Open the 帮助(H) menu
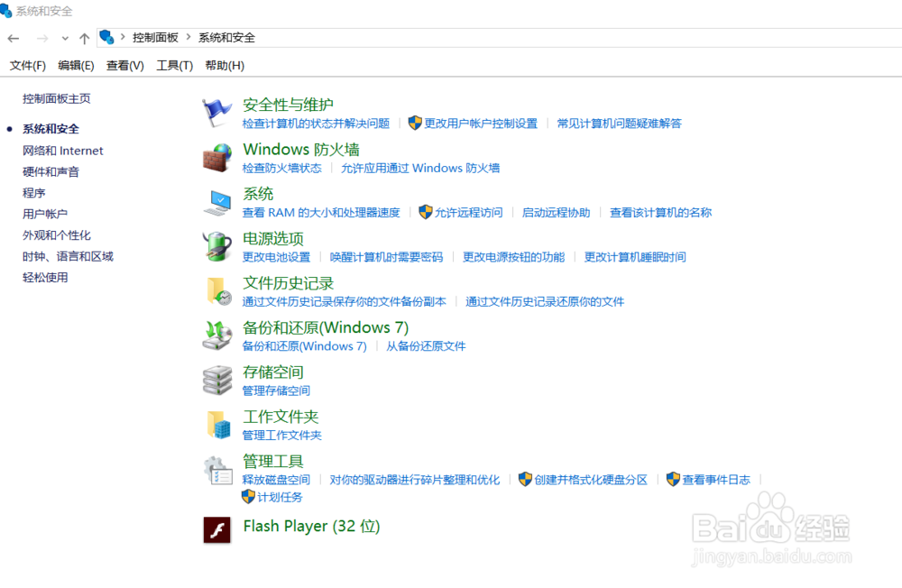The image size is (902, 588). tap(225, 66)
